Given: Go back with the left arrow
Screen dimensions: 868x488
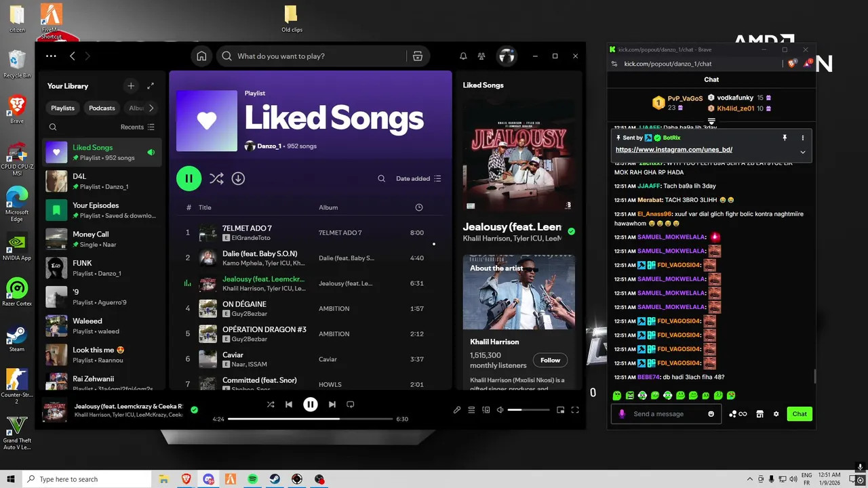Looking at the screenshot, I should pyautogui.click(x=73, y=56).
